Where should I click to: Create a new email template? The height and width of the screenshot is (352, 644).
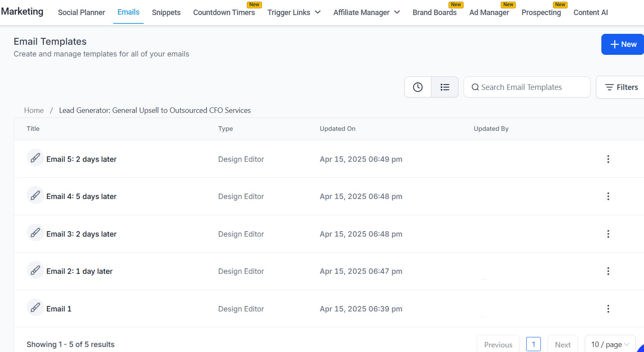623,44
